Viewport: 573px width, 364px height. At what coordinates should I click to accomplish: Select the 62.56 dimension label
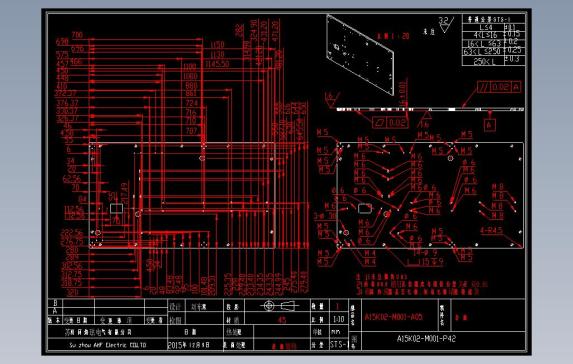(71, 179)
